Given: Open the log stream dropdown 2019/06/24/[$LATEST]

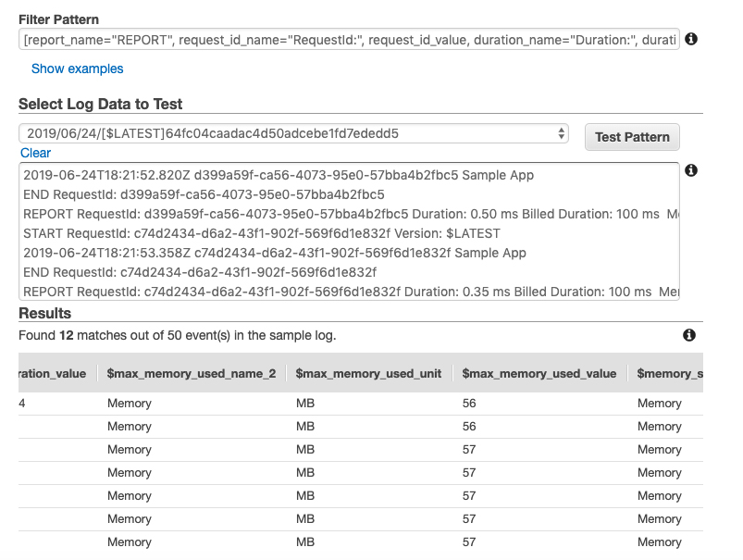Looking at the screenshot, I should pos(294,133).
